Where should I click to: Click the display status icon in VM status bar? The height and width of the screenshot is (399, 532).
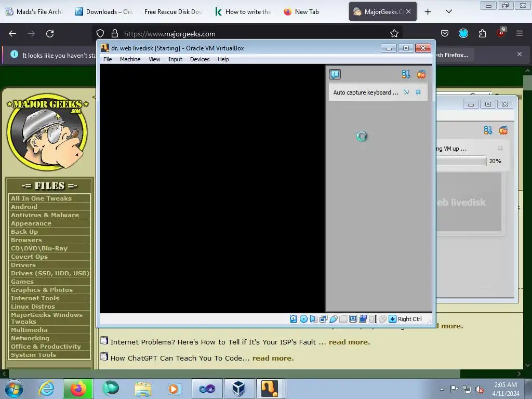pos(353,319)
